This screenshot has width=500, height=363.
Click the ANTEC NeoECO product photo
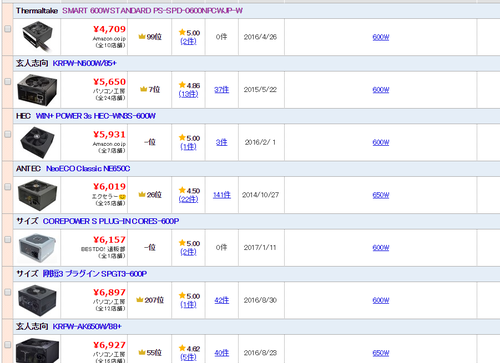(37, 195)
